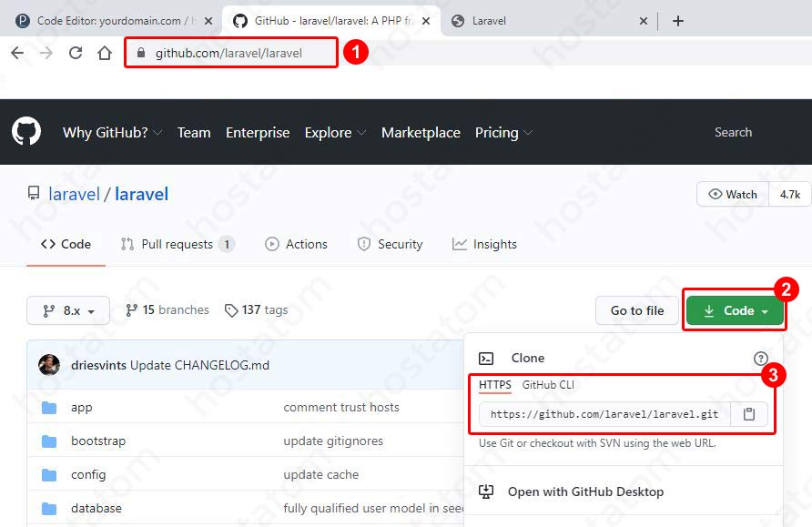The height and width of the screenshot is (527, 812).
Task: Click the GitHub Octocat logo
Action: 26,132
